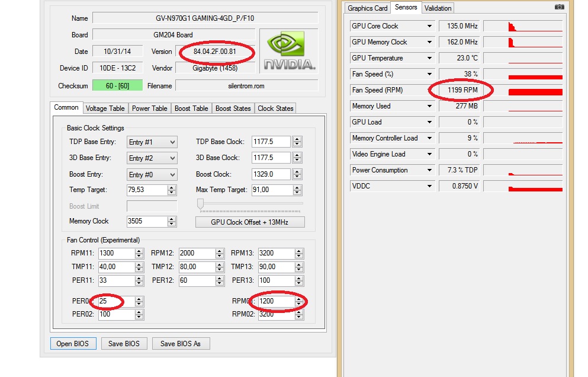
Task: Expand the VDDC sensor dropdown
Action: tap(429, 186)
